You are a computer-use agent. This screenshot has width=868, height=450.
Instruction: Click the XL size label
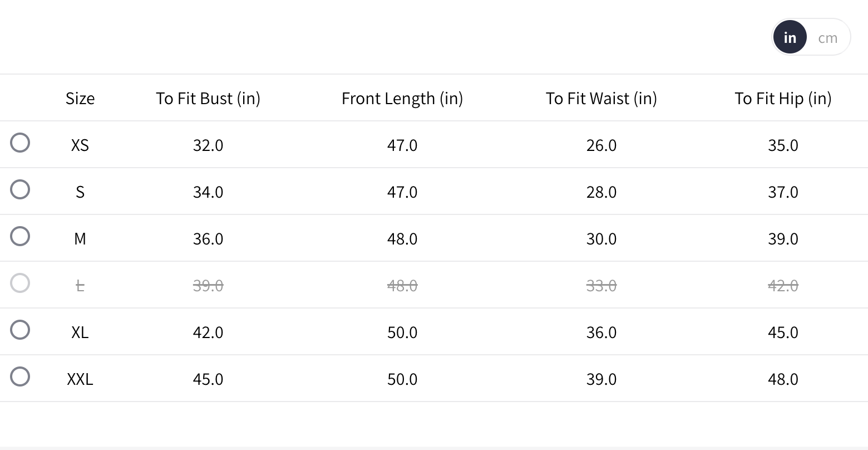coord(80,332)
